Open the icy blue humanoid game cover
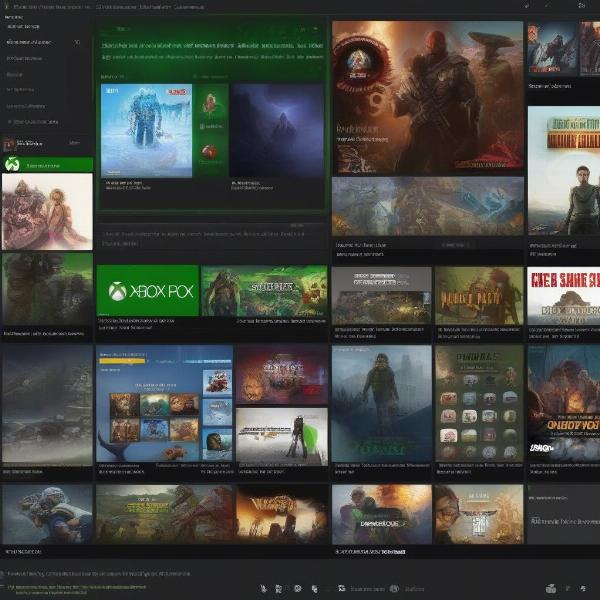Screen dimensions: 600x600 147,131
